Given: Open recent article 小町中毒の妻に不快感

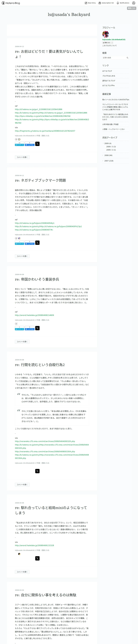Looking at the screenshot, I should click(x=110, y=124).
